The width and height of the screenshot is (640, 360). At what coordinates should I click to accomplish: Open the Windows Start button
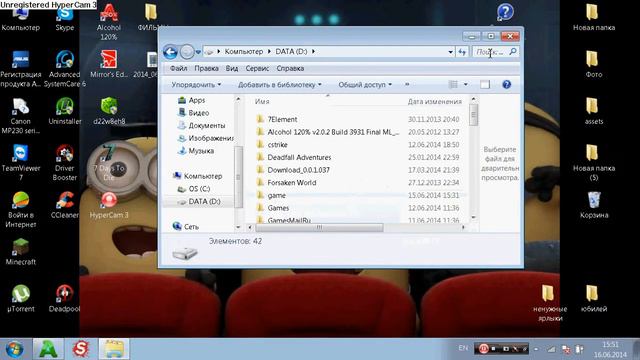(x=14, y=349)
